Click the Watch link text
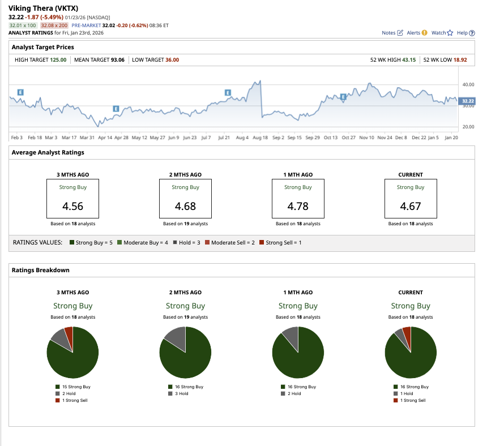 (x=438, y=33)
